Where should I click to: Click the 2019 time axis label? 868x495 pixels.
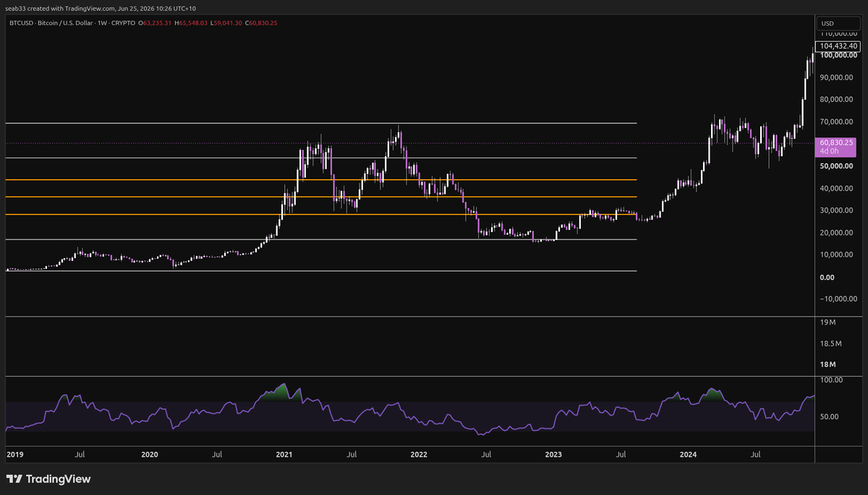pos(15,455)
